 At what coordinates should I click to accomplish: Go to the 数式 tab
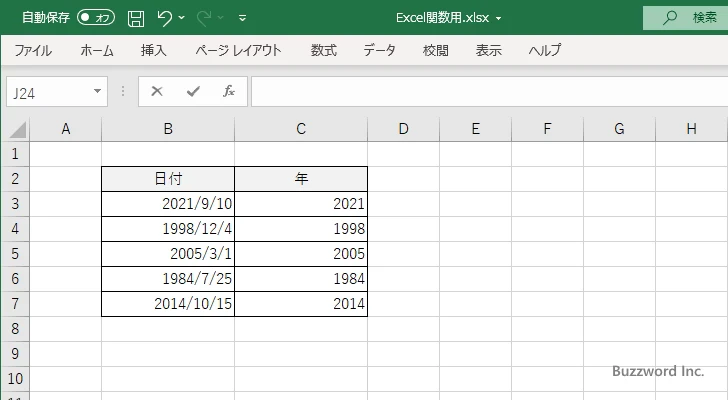pos(324,50)
